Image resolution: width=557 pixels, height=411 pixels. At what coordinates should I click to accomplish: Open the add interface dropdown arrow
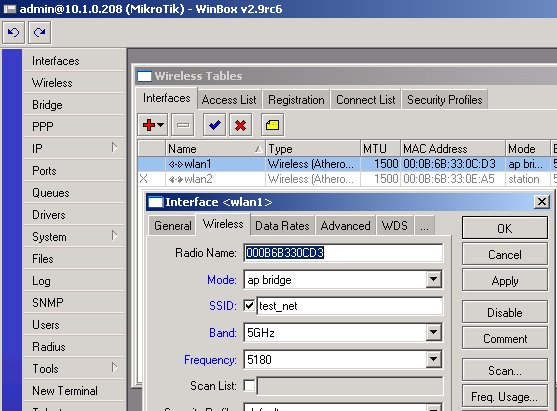(x=161, y=125)
